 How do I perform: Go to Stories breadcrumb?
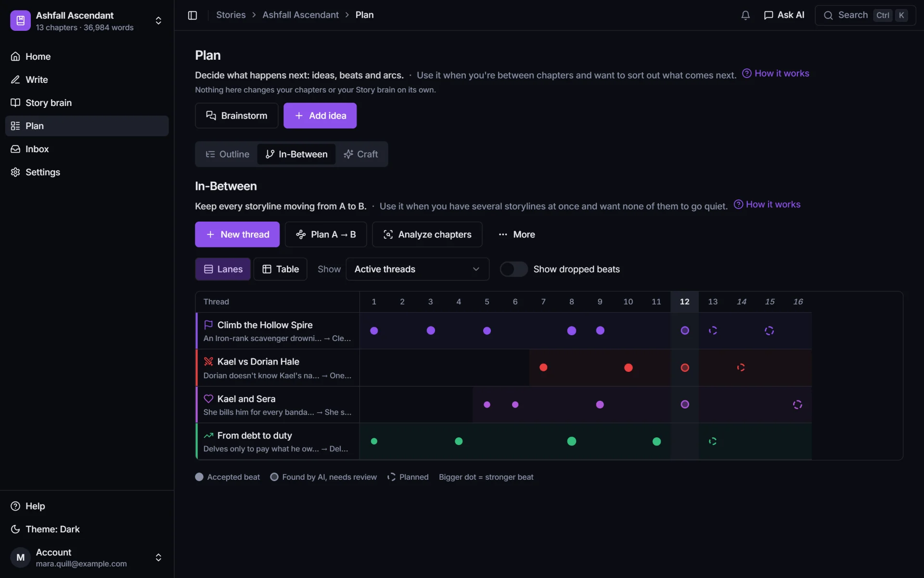tap(231, 15)
